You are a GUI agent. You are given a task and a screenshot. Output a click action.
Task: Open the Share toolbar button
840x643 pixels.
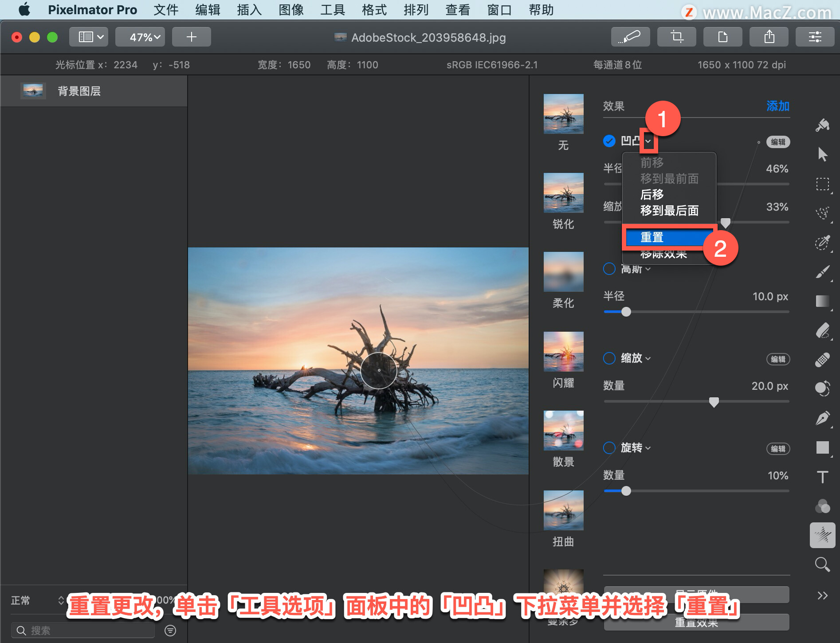click(769, 37)
